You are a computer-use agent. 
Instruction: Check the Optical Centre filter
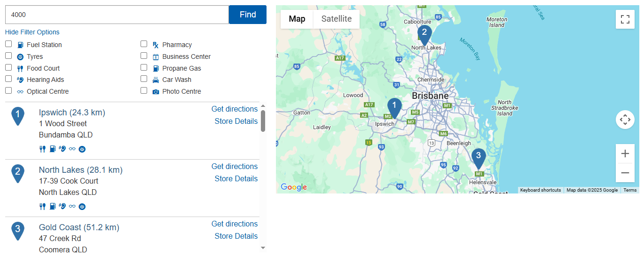(x=8, y=90)
